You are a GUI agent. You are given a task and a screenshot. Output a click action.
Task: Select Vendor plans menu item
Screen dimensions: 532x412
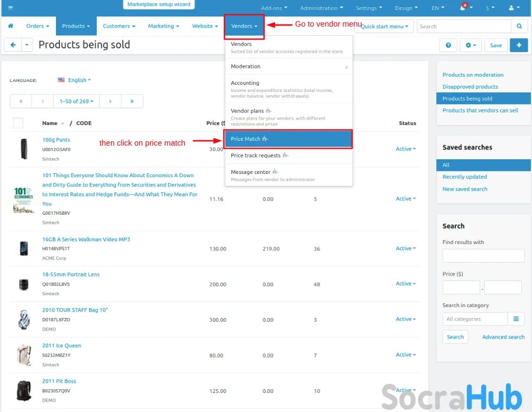click(x=289, y=117)
